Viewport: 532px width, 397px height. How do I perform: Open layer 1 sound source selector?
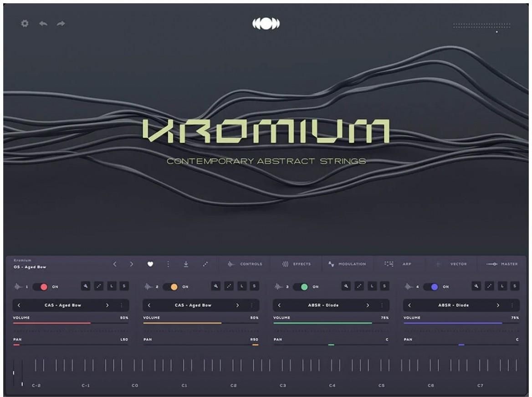pyautogui.click(x=63, y=305)
